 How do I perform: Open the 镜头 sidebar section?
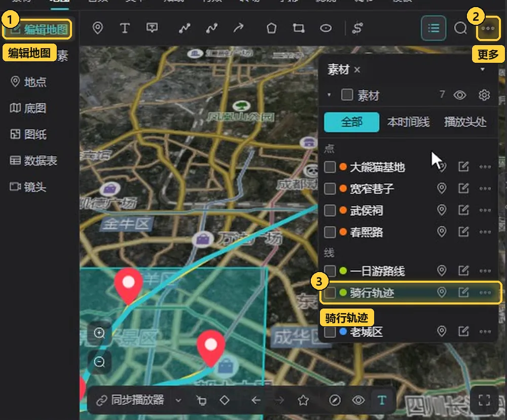point(28,186)
